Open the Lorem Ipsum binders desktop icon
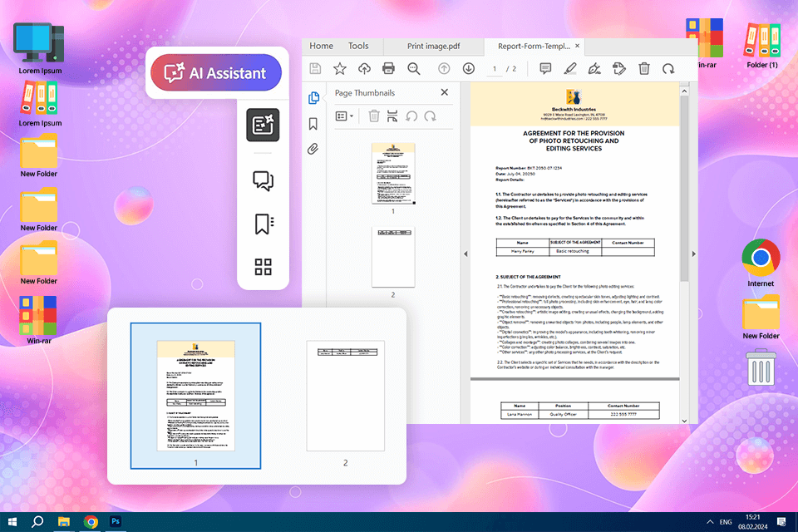The image size is (798, 532). click(x=40, y=104)
